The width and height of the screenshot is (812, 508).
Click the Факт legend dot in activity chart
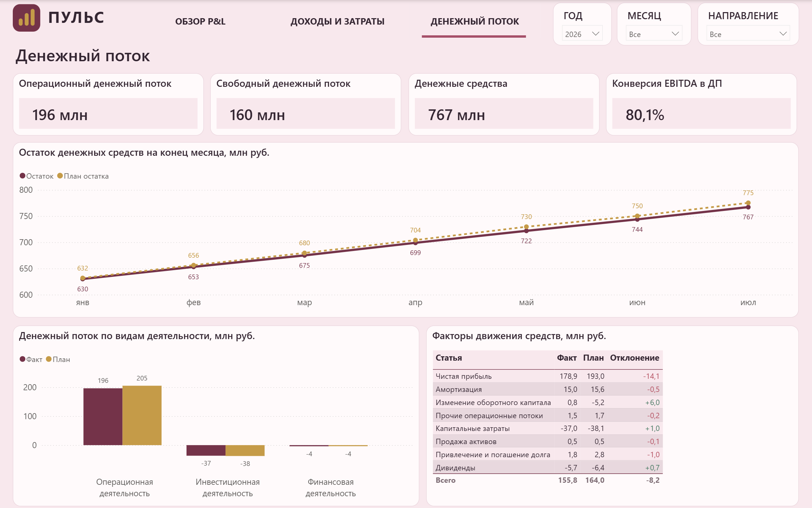(x=23, y=359)
